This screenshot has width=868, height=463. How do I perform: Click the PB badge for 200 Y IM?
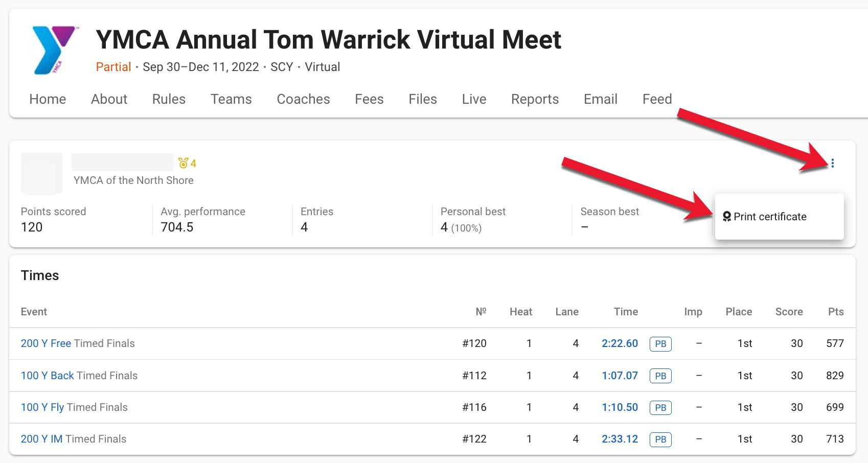tap(660, 439)
